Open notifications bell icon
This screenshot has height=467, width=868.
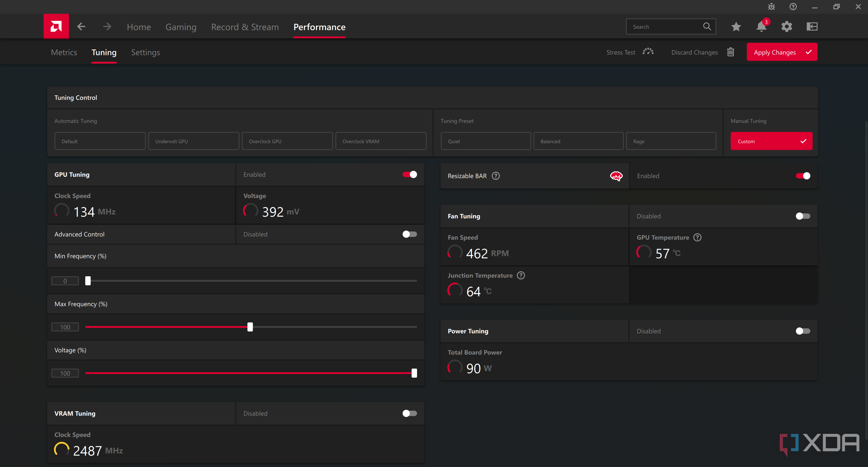point(761,26)
